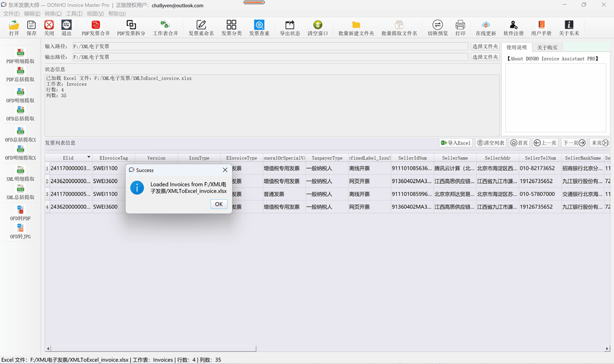Launch the 发票重命名 tool

[201, 28]
